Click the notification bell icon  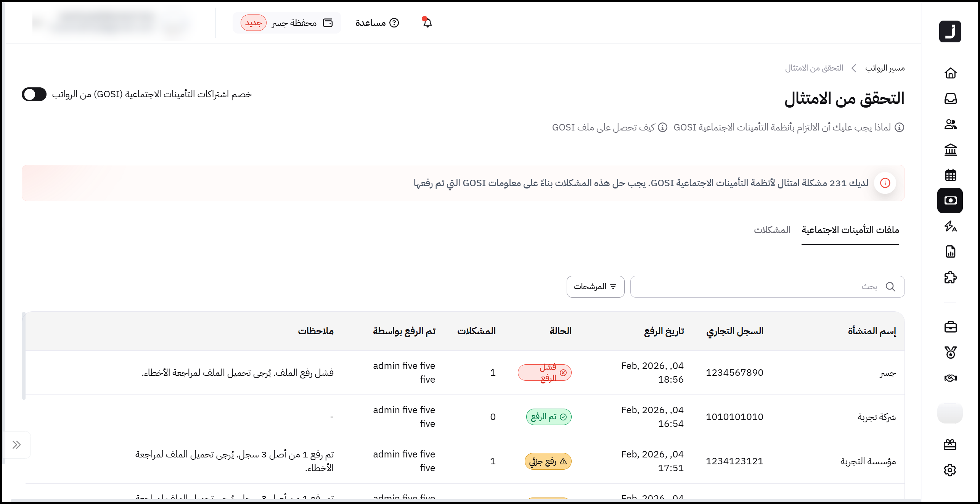(427, 23)
